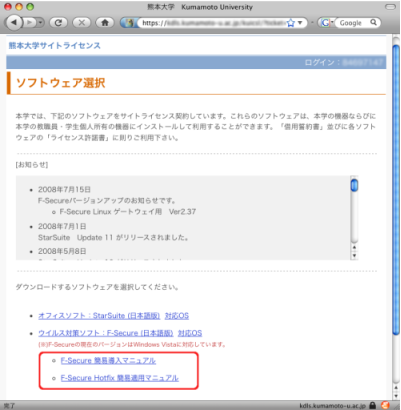Click kdls.kumamoto-u.ac.jp domain in status bar
The height and width of the screenshot is (410, 401).
(x=332, y=406)
